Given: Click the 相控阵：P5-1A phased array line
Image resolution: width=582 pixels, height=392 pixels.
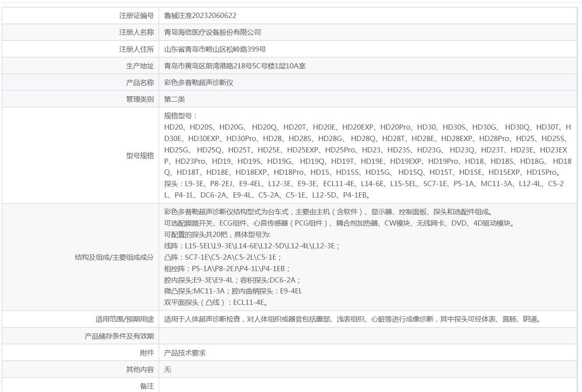Looking at the screenshot, I should tap(227, 268).
